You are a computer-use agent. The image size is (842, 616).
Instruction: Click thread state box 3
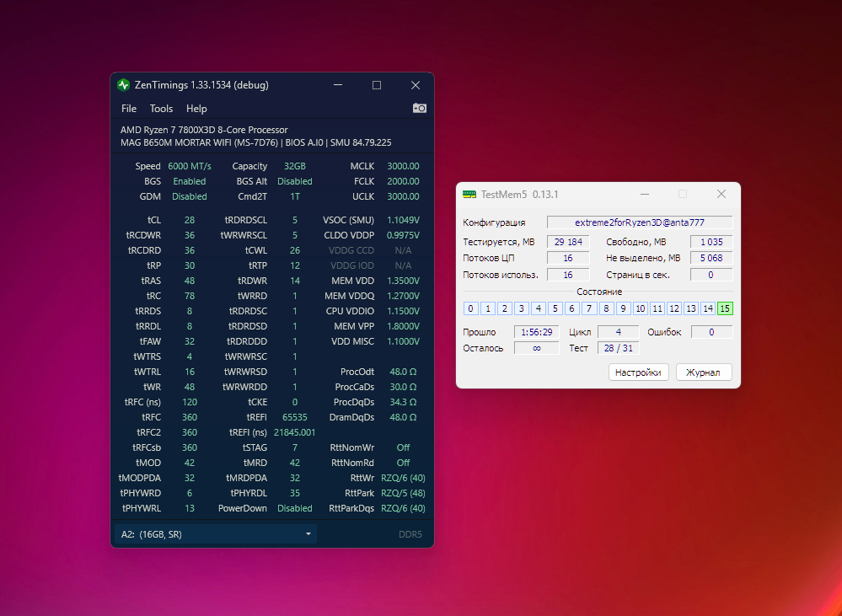[x=522, y=308]
